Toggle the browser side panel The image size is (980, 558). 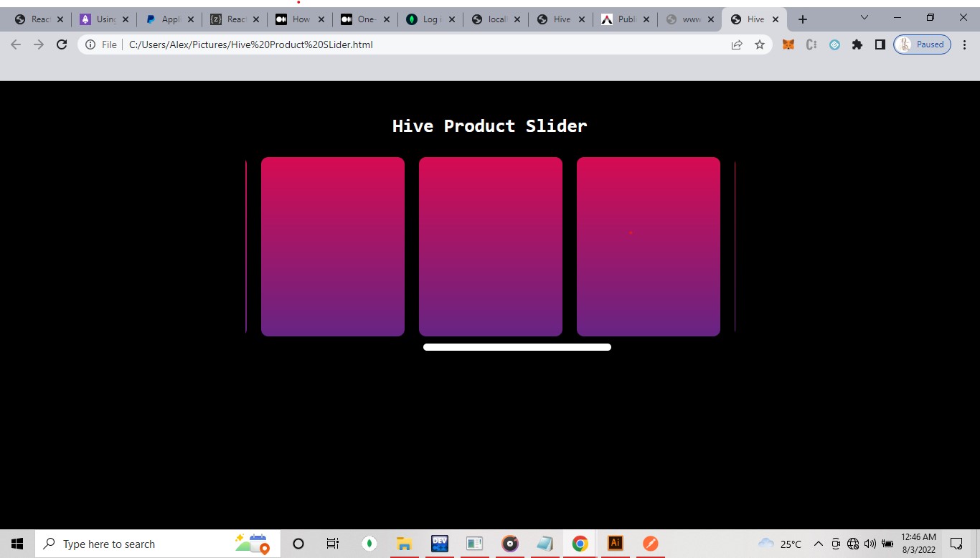[880, 44]
